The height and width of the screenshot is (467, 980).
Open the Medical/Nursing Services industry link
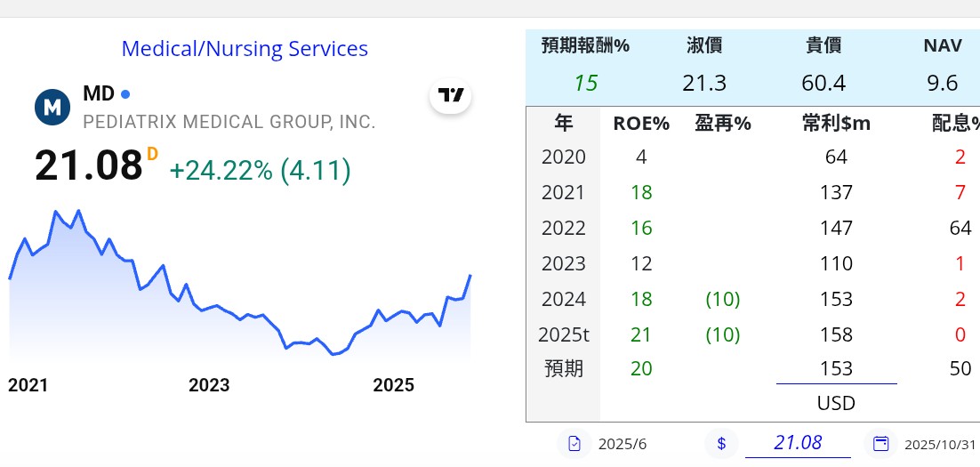tap(245, 49)
